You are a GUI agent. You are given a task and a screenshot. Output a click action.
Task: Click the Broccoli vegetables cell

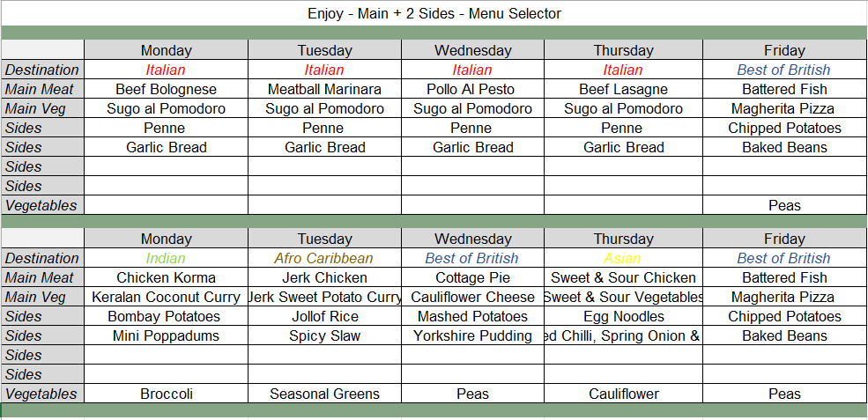tap(166, 394)
